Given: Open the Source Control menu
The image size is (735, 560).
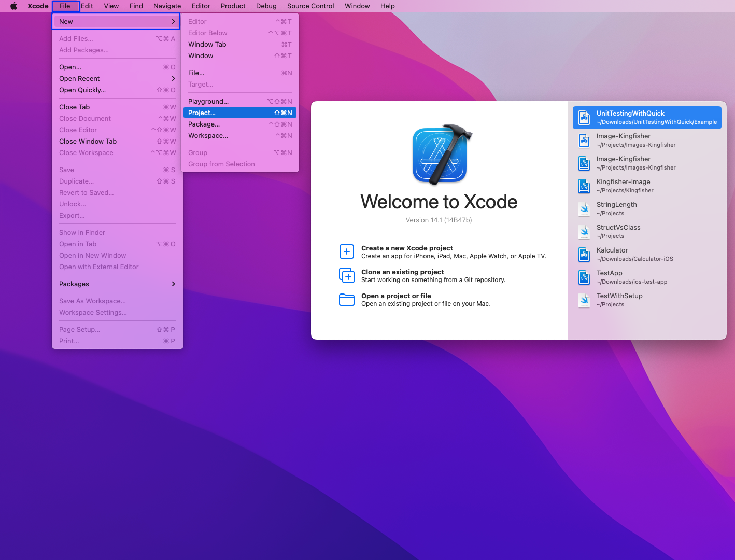Looking at the screenshot, I should pyautogui.click(x=310, y=6).
